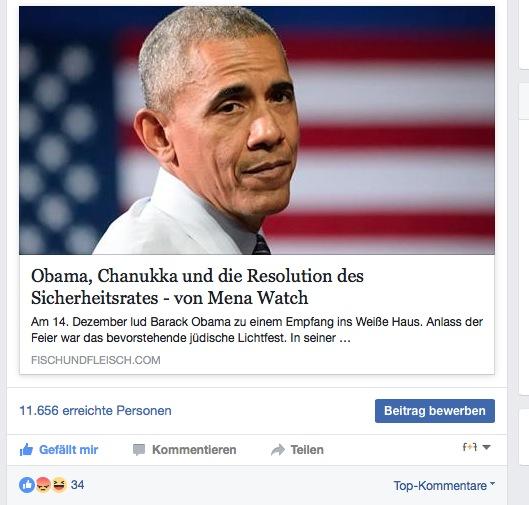Click the FISCHUNDFLEISCH.COM source link

tap(96, 360)
